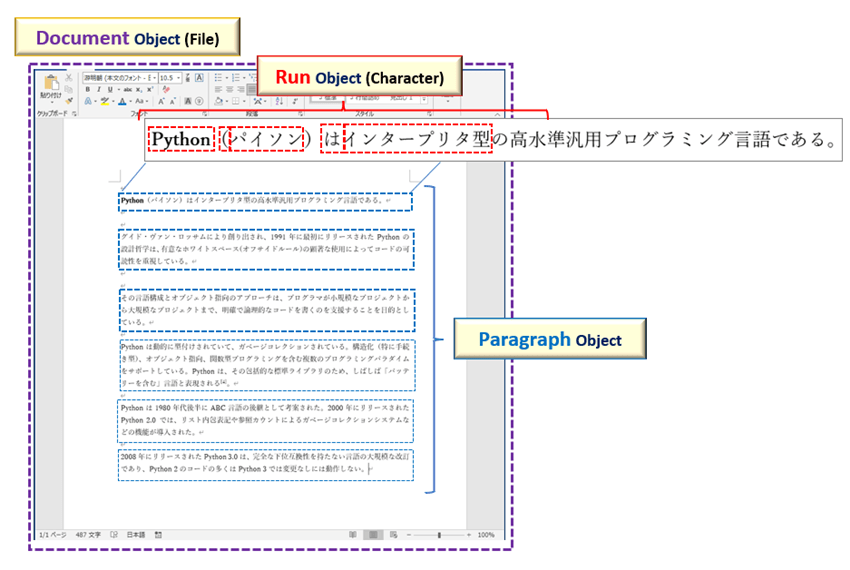Viewport: 850px width, 570px height.
Task: Click the 1/1 page count in status bar
Action: coord(53,535)
